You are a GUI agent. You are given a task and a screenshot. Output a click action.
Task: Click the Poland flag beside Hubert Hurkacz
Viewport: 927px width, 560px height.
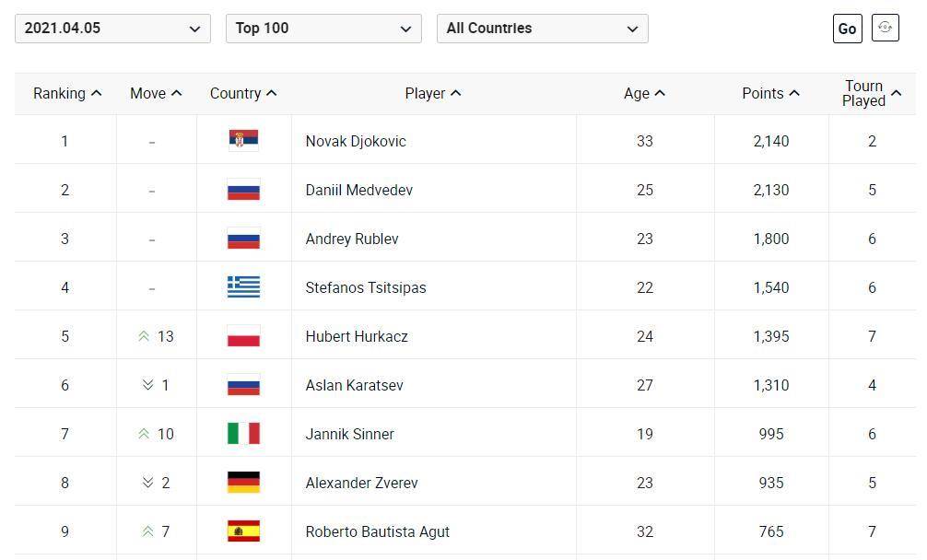click(243, 336)
